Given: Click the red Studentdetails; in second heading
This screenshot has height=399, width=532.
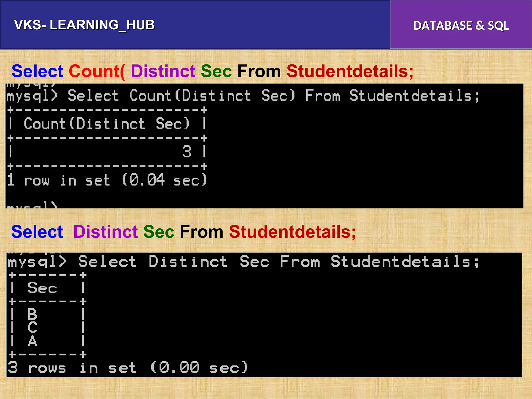Looking at the screenshot, I should [x=292, y=232].
